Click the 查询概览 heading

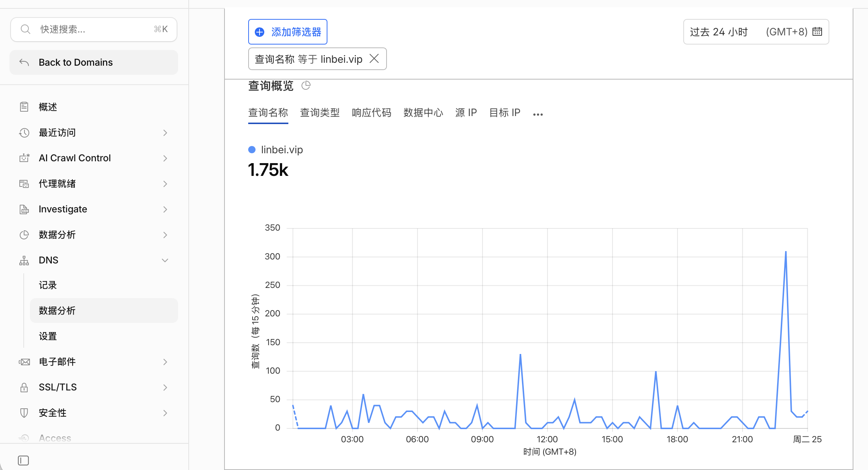point(271,86)
